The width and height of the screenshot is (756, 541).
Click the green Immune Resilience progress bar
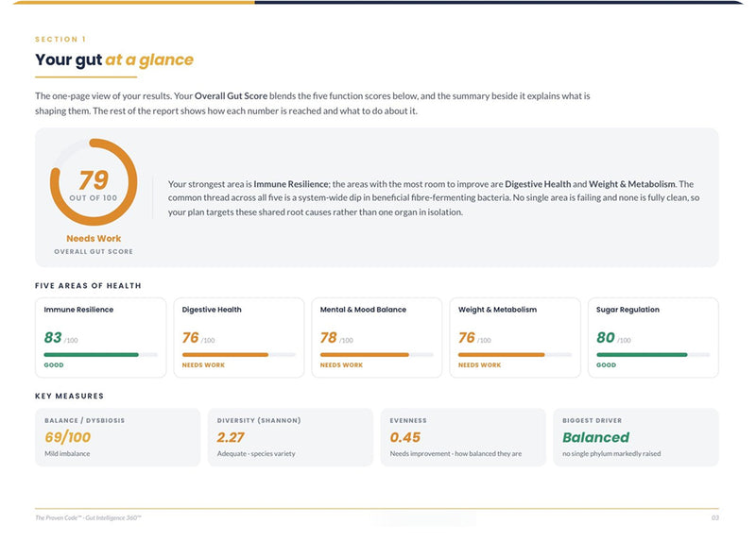click(91, 355)
